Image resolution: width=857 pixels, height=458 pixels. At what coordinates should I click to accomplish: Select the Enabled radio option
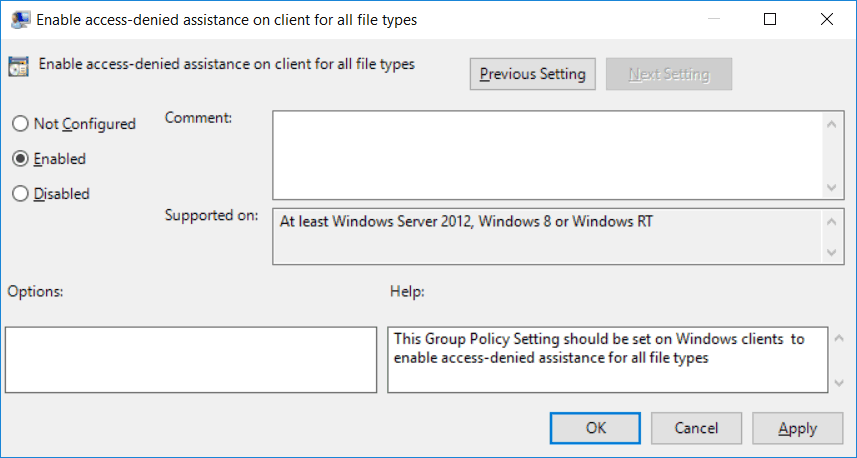(x=20, y=158)
